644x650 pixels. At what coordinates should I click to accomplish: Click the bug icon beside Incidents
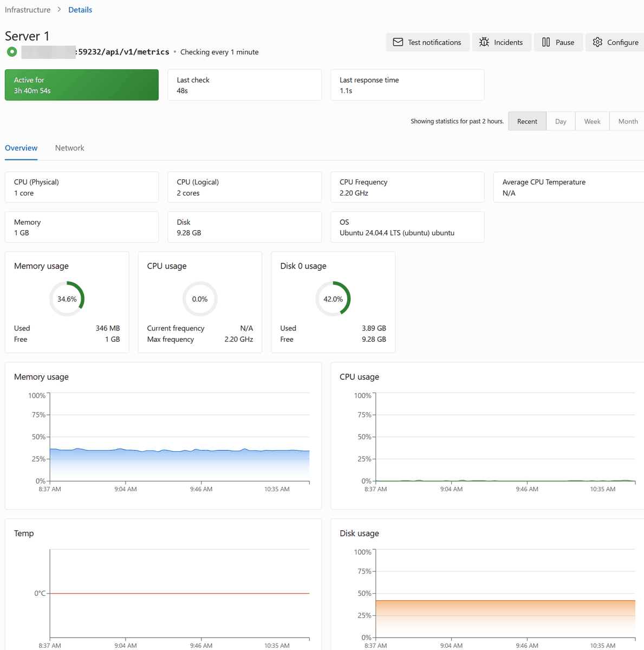[484, 42]
